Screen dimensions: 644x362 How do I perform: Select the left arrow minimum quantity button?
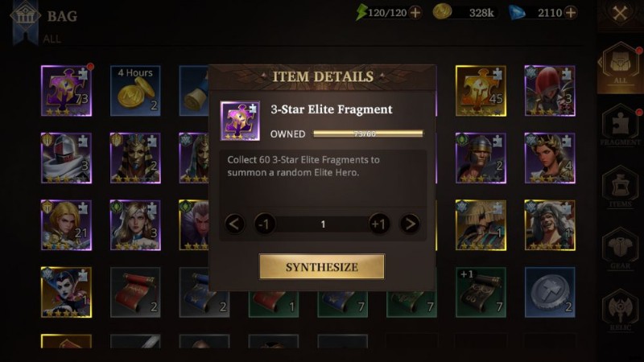click(x=234, y=224)
